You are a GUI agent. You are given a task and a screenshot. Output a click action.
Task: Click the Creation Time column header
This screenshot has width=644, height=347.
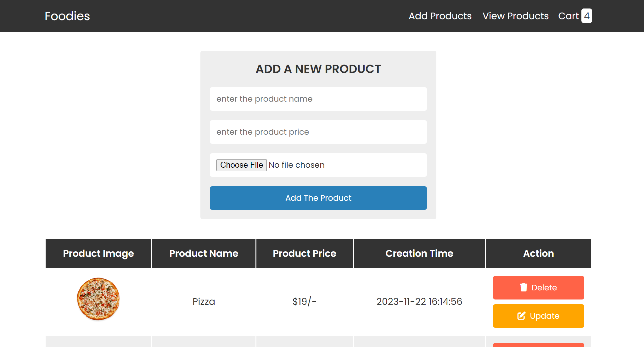419,253
